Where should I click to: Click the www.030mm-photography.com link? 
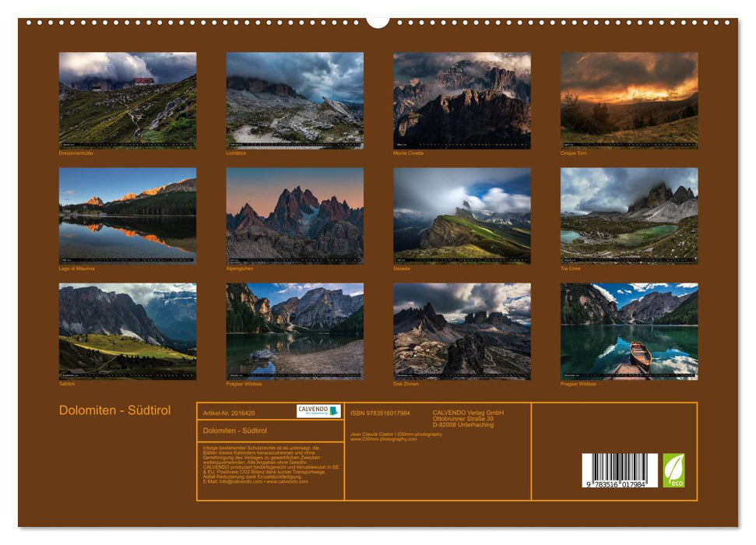pos(384,438)
